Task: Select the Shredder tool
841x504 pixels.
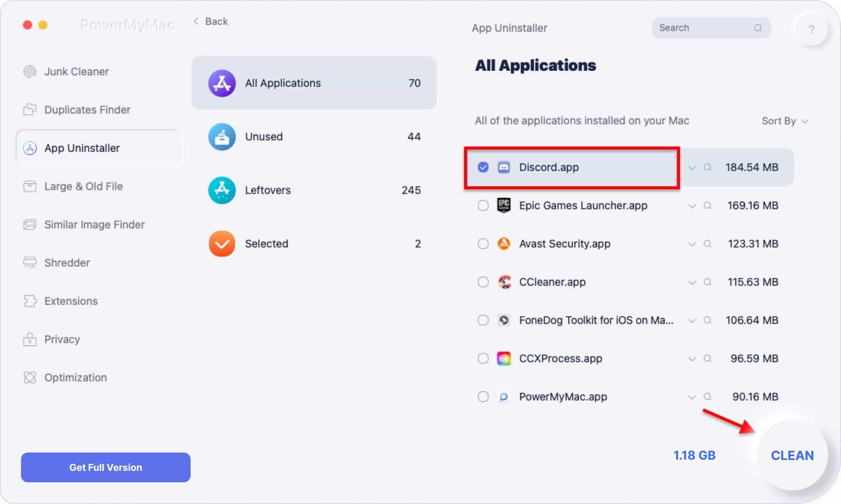Action: [67, 262]
